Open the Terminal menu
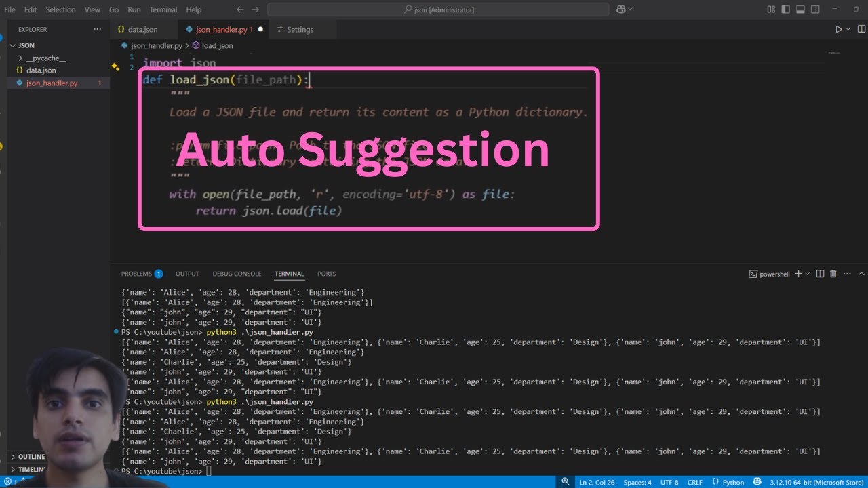868x488 pixels. (163, 9)
